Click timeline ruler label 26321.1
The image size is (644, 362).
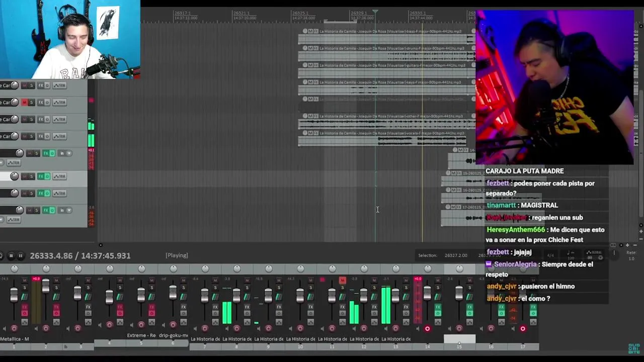[242, 13]
